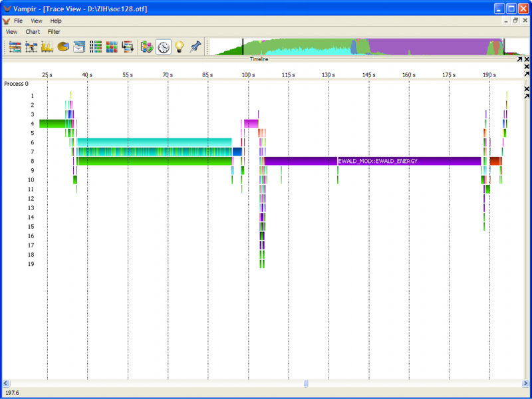Select the dark blue bar on level 7
The width and height of the screenshot is (532, 399).
[x=237, y=152]
